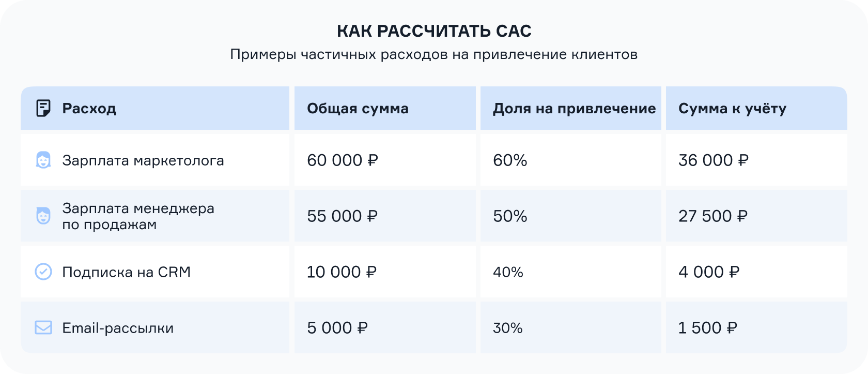Click the checkmark circle icon for CRM
The height and width of the screenshot is (374, 868).
(x=43, y=272)
